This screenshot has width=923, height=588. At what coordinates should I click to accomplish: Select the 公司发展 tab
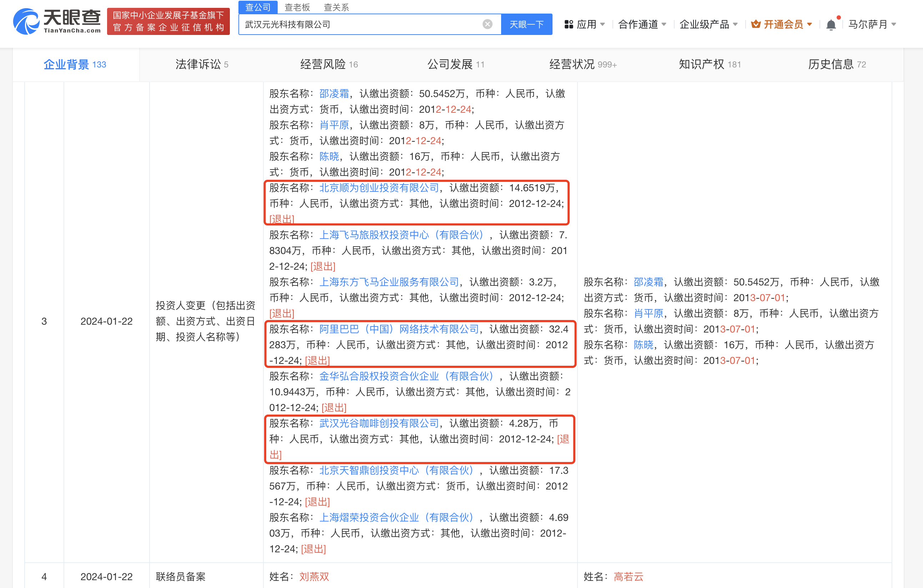pos(456,64)
